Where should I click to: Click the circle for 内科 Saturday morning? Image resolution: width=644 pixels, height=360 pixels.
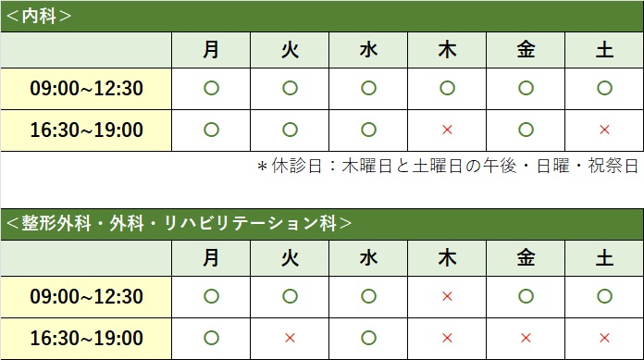[604, 88]
